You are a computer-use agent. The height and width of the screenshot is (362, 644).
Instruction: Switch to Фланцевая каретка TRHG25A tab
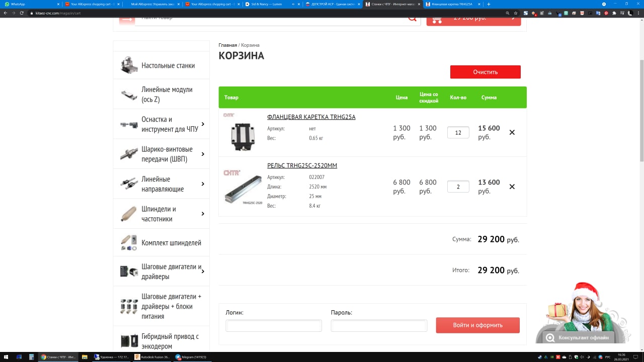coord(452,4)
